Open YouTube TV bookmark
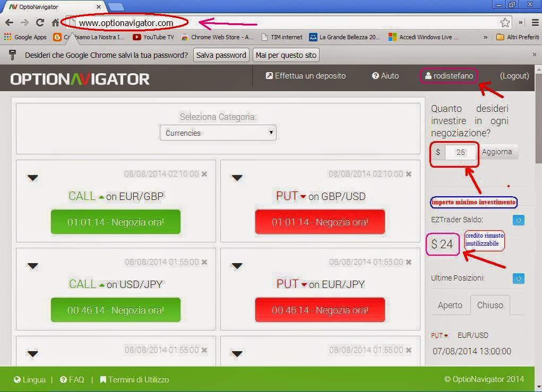 (x=153, y=37)
